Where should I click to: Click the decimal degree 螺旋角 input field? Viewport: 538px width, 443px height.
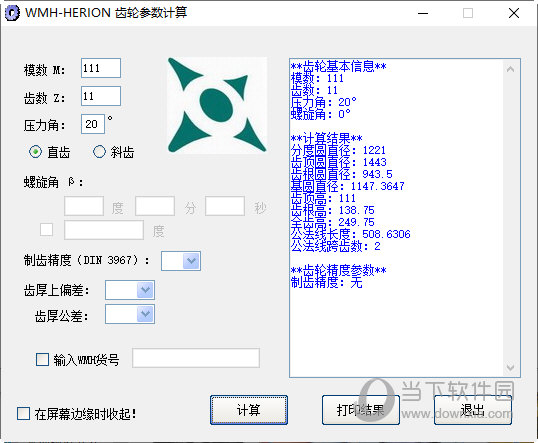click(x=104, y=230)
